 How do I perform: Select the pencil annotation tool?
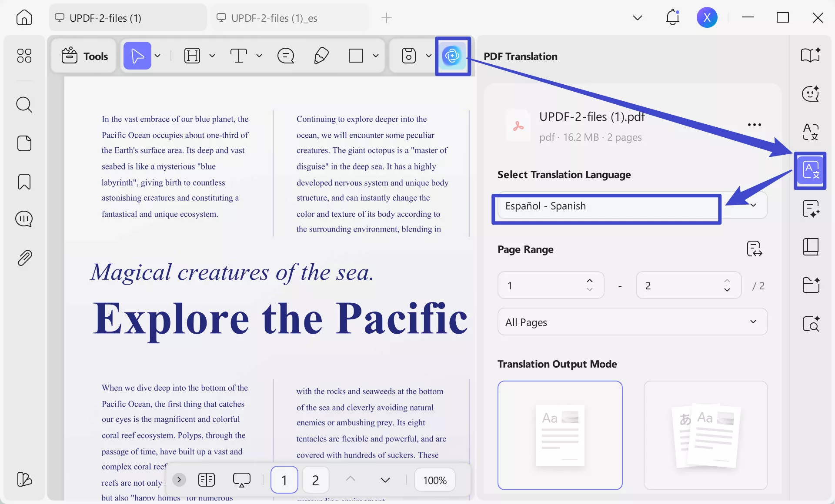pos(321,56)
